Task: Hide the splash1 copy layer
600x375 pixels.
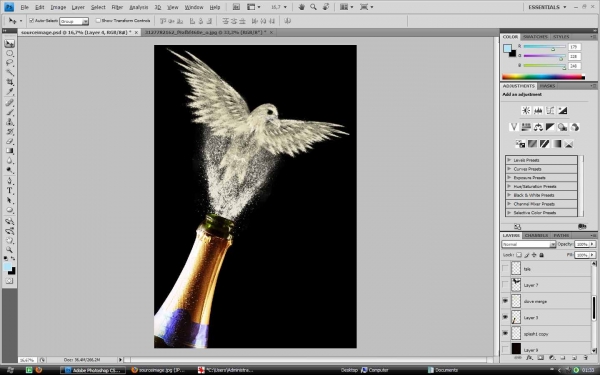Action: click(505, 334)
